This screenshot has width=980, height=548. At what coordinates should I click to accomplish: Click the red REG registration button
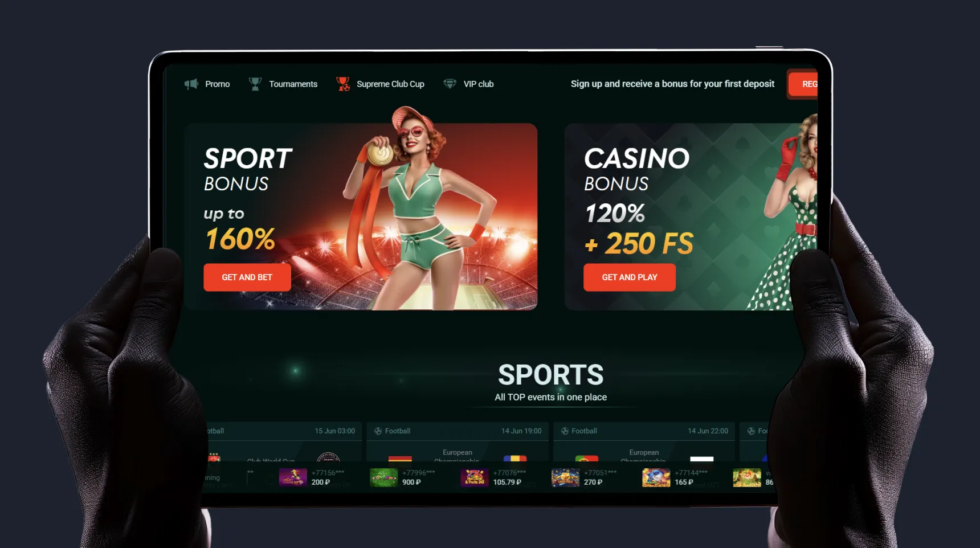point(803,84)
